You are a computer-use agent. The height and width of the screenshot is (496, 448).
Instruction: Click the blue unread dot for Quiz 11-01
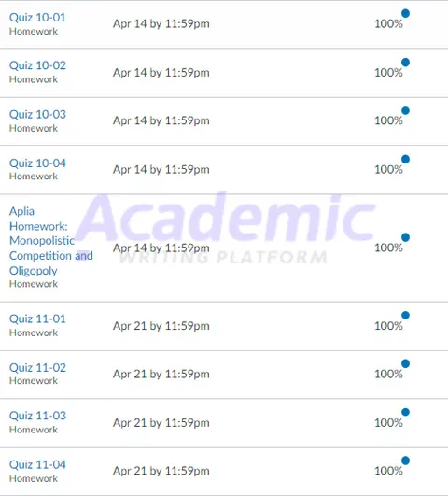point(406,316)
